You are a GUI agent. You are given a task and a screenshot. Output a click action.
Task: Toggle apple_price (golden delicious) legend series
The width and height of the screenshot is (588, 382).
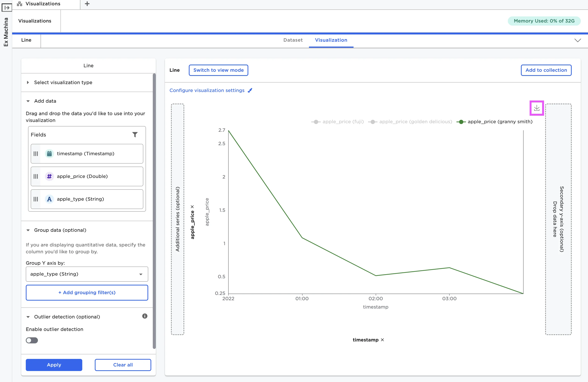410,122
